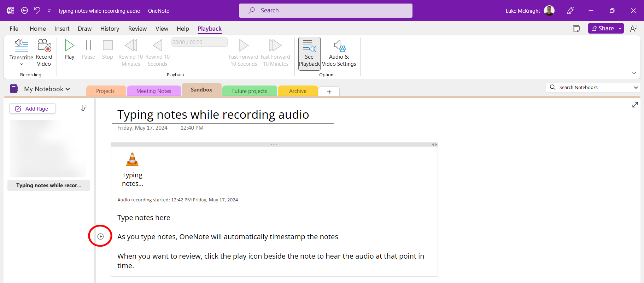Click the date Friday, May 17, 2024
Screen dimensions: 644x283
point(142,128)
